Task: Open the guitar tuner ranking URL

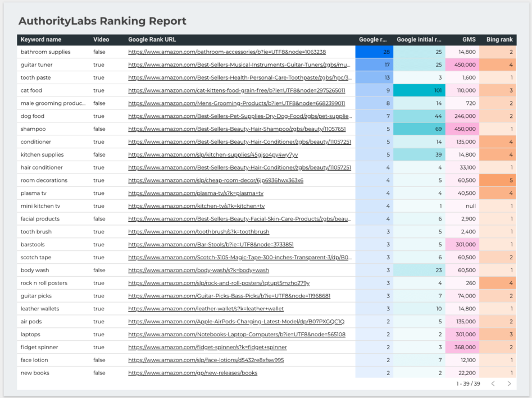Action: click(x=239, y=65)
